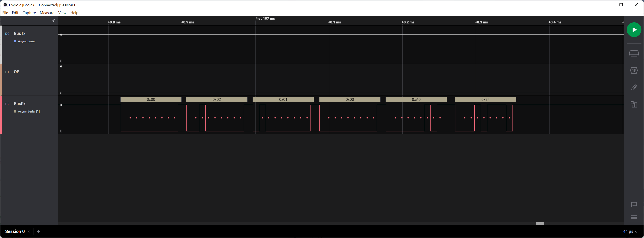Click the +0.9 ms timeline tick
The width and height of the screenshot is (644, 238).
click(188, 22)
